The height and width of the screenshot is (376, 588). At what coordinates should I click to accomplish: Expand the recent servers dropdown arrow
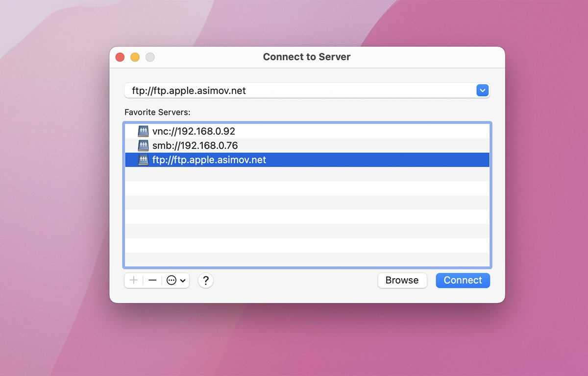point(483,91)
